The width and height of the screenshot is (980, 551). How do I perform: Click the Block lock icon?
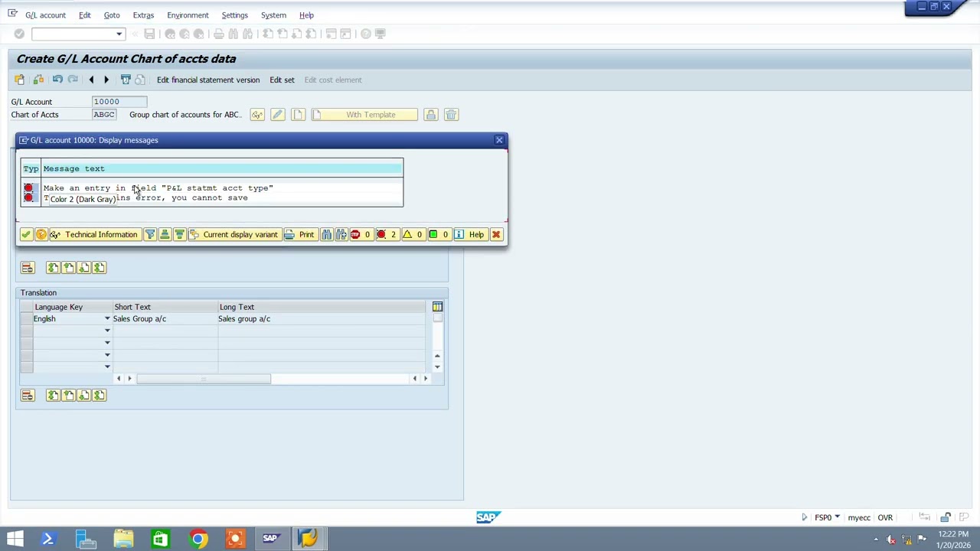[x=431, y=115]
